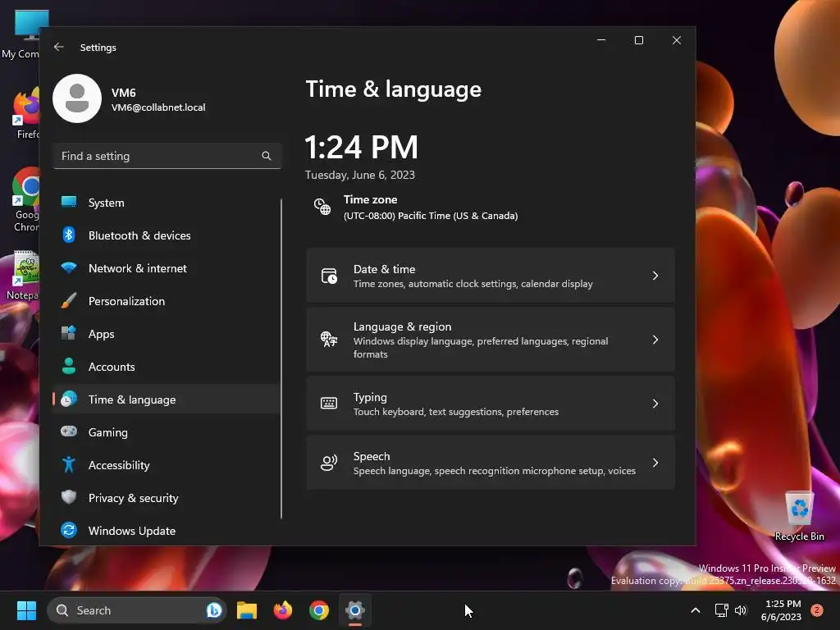Screen dimensions: 840x630
Task: Click the "Tuesday, June 6, 2023" date text
Action: (360, 175)
